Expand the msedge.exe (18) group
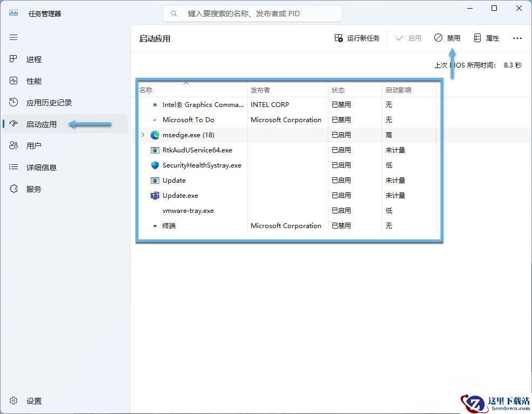The width and height of the screenshot is (532, 414). point(143,135)
